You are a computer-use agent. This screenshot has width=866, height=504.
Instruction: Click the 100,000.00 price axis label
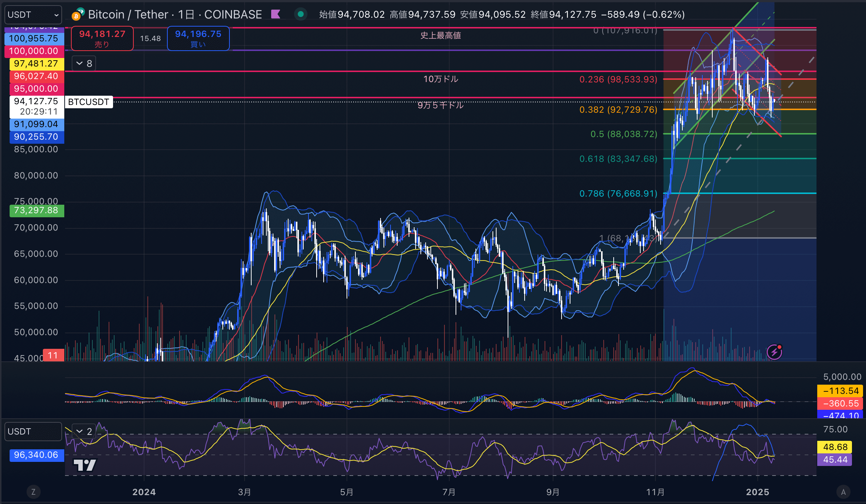click(34, 51)
